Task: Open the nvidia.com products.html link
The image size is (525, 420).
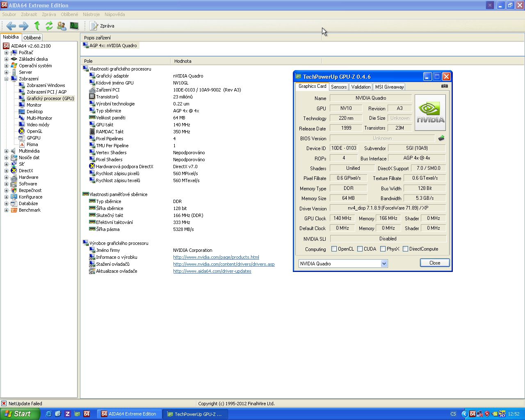Action: [216, 257]
